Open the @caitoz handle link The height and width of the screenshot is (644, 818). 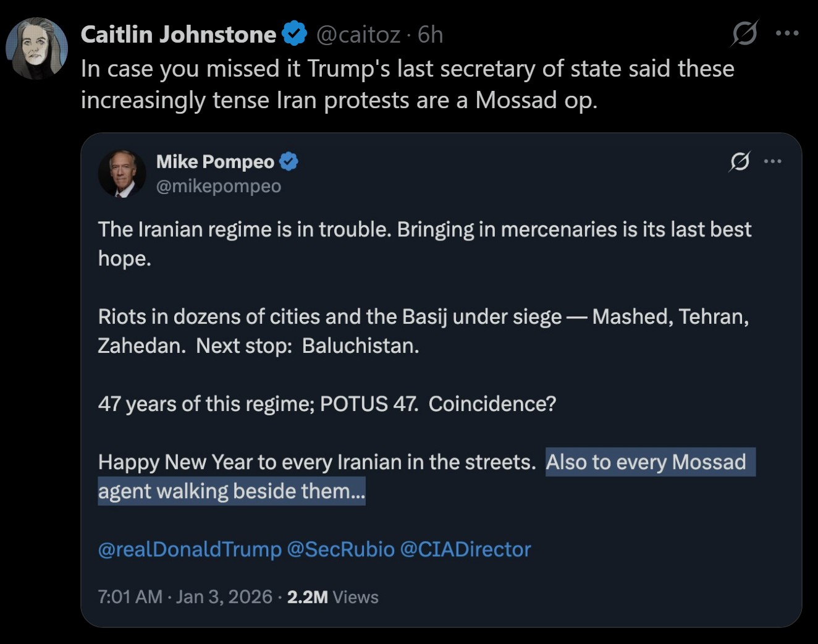358,35
